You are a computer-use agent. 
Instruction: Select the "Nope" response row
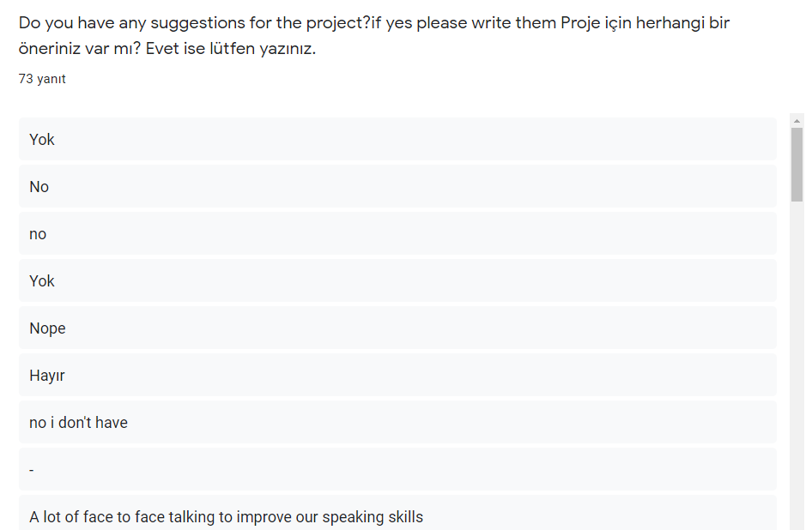pyautogui.click(x=47, y=328)
